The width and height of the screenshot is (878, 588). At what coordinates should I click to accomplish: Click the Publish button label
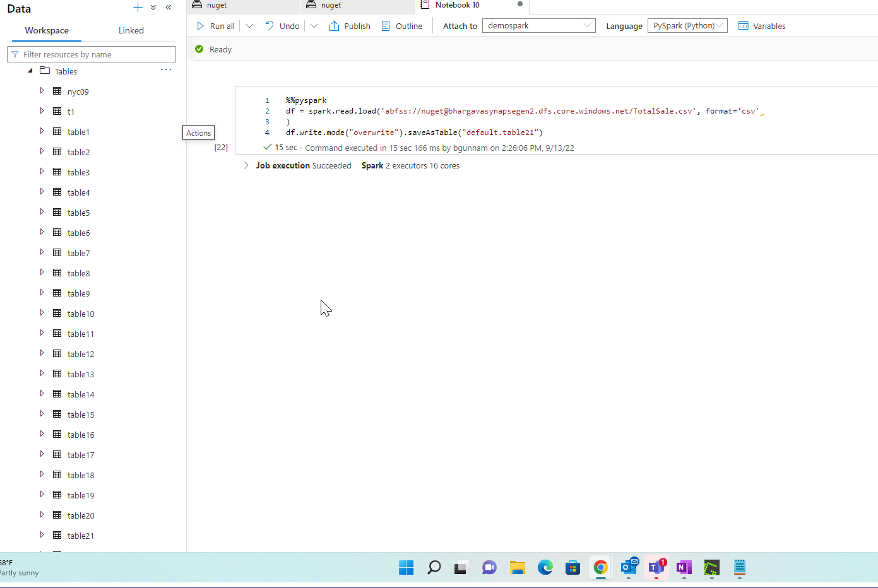click(357, 26)
